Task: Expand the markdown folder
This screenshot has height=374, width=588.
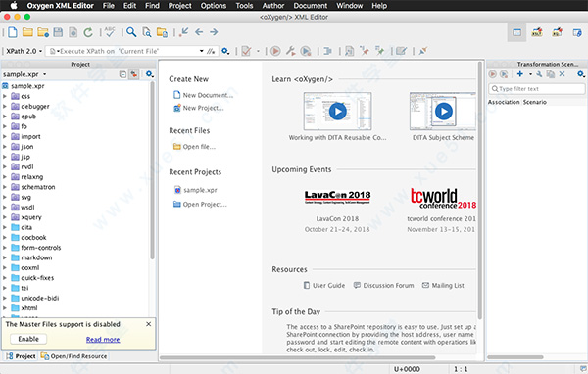Action: pos(5,257)
